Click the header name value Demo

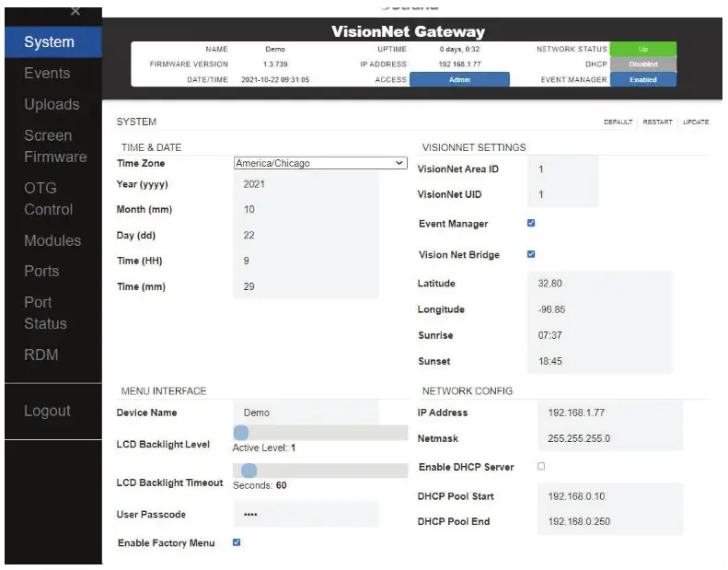tap(275, 49)
